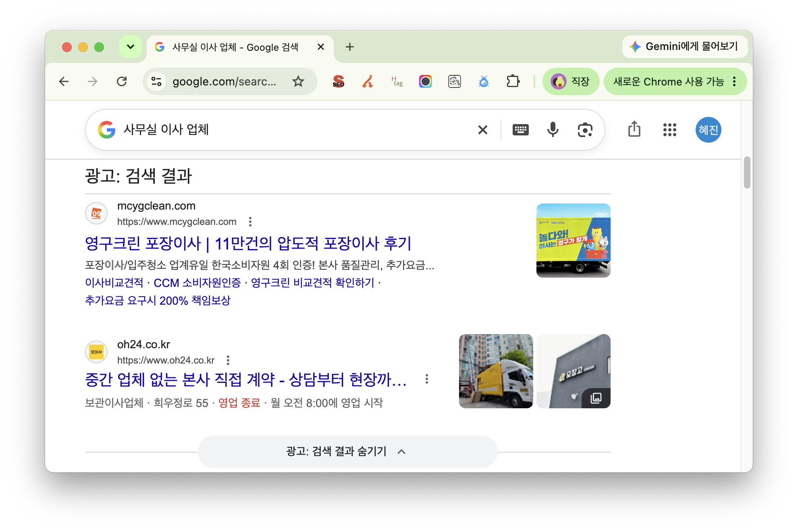Screen dimensions: 798x532
Task: Open the 오장고 building photo gallery
Action: click(x=573, y=371)
